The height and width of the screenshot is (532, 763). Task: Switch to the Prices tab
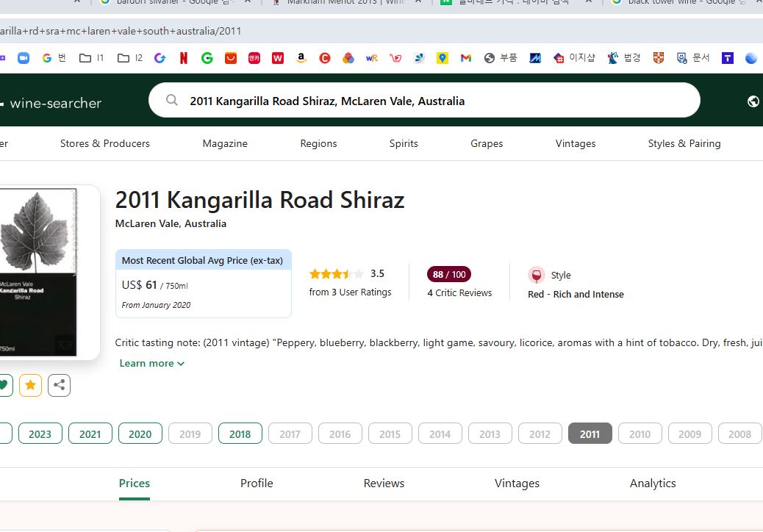tap(135, 484)
